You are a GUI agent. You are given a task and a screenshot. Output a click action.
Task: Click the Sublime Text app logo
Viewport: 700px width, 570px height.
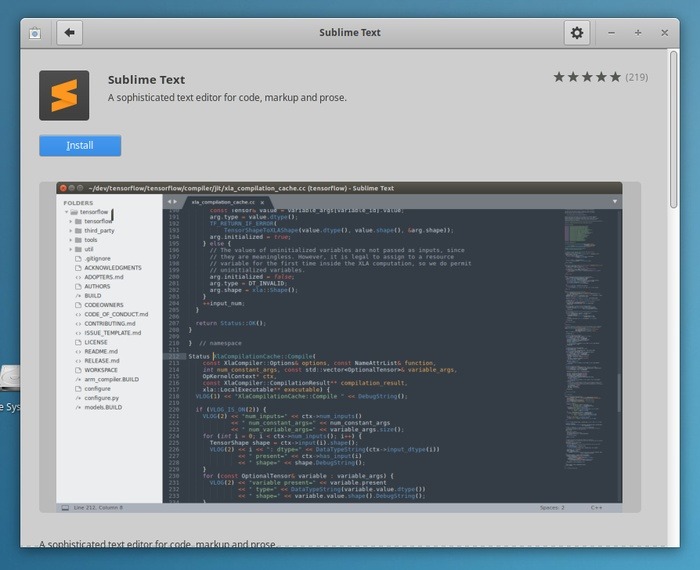(x=64, y=96)
